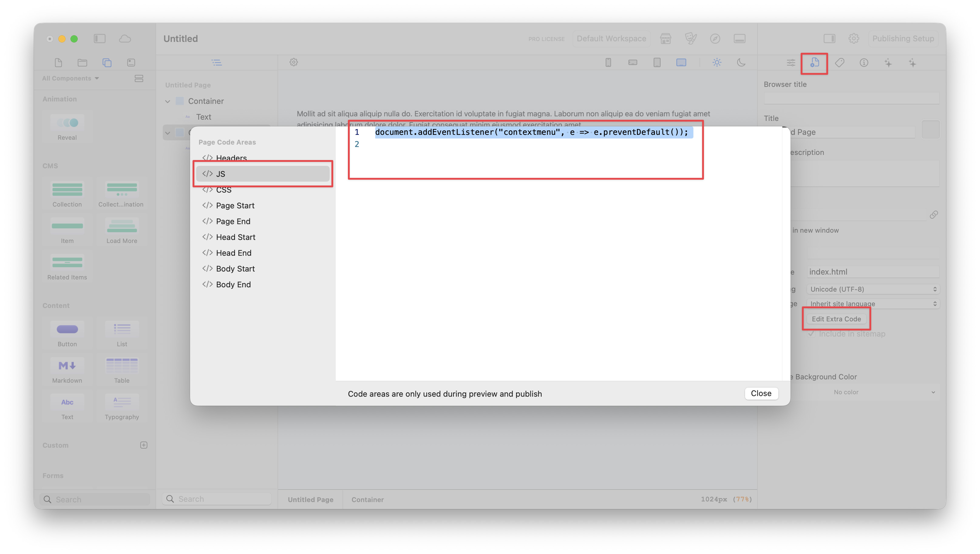
Task: Select the Page Start code area
Action: click(263, 205)
